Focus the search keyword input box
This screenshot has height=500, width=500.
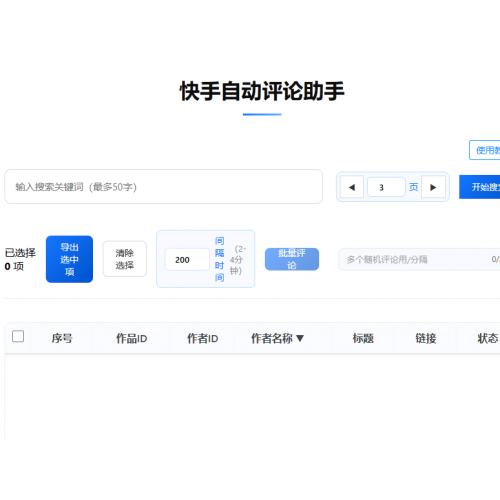point(163,187)
